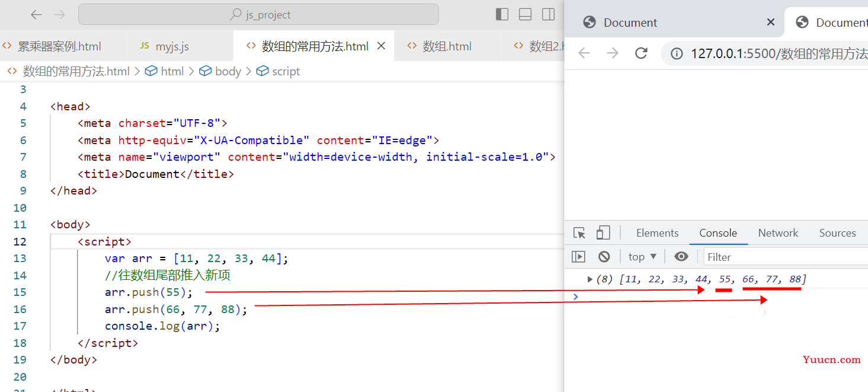Open top JavaScript context dropdown
Image resolution: width=868 pixels, height=392 pixels.
click(643, 257)
